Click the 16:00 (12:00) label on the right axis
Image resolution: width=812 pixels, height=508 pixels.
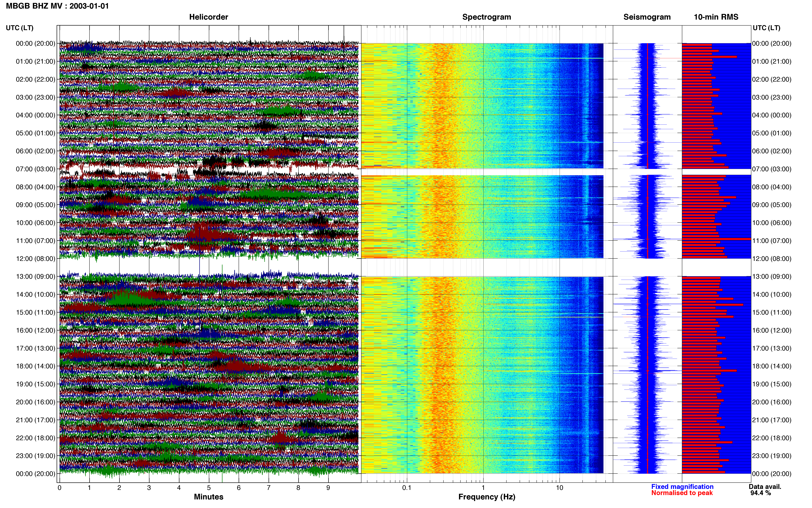(x=772, y=330)
